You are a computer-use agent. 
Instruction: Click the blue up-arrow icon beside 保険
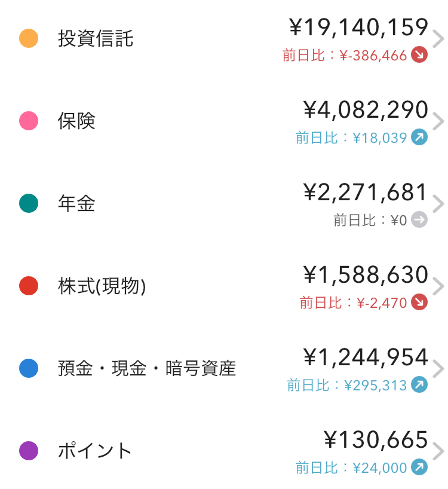tap(420, 138)
